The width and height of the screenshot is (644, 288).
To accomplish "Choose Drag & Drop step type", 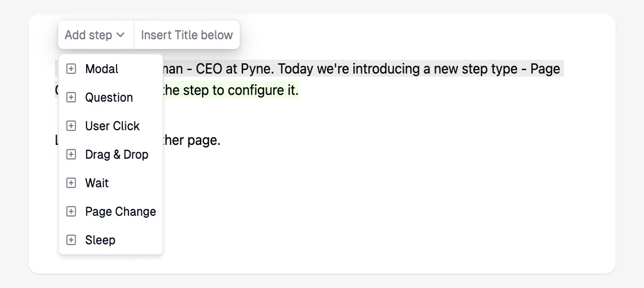I will click(117, 154).
